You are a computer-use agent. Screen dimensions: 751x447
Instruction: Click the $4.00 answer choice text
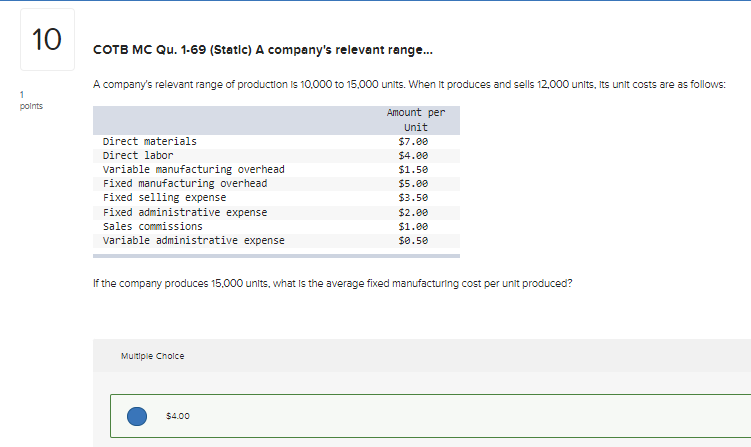[178, 416]
